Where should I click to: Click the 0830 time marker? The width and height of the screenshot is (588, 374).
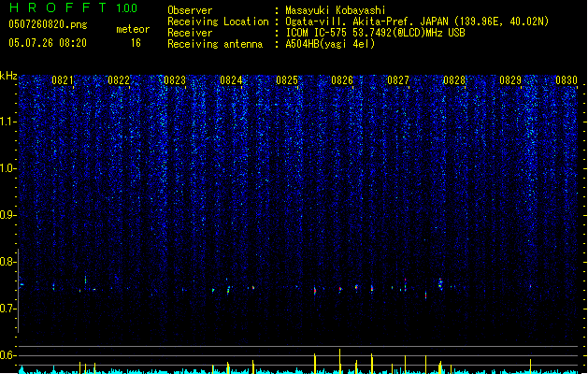(566, 80)
